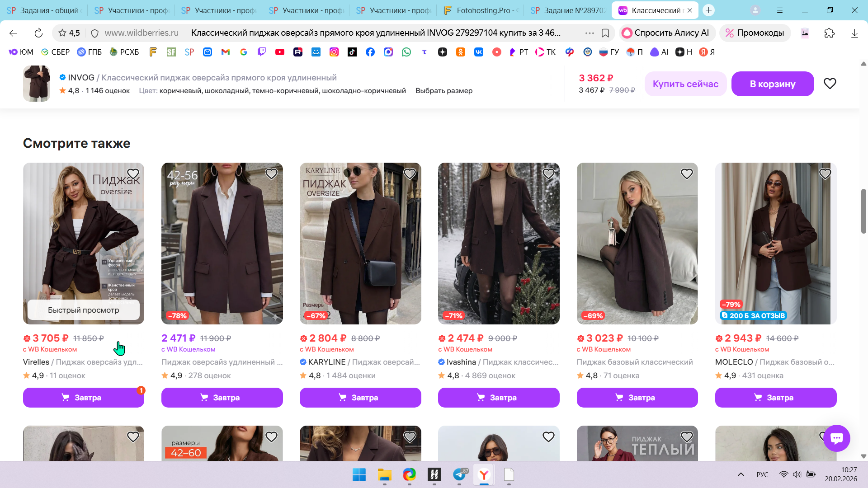868x488 pixels.
Task: Open the support chat bubble icon
Action: 836,438
